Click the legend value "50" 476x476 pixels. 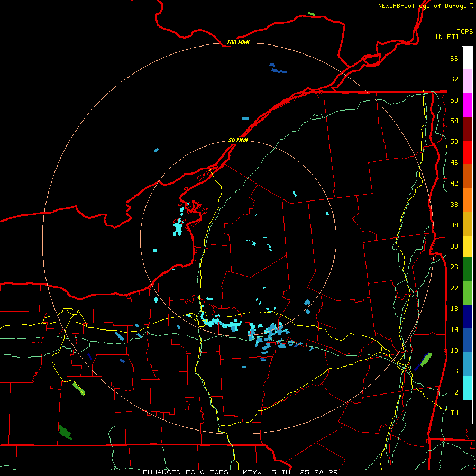[x=454, y=142]
